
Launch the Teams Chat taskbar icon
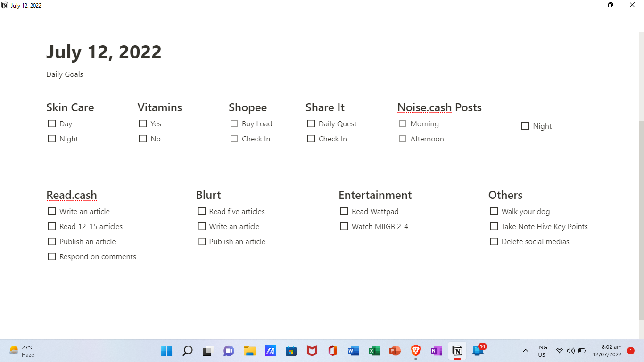click(x=229, y=351)
